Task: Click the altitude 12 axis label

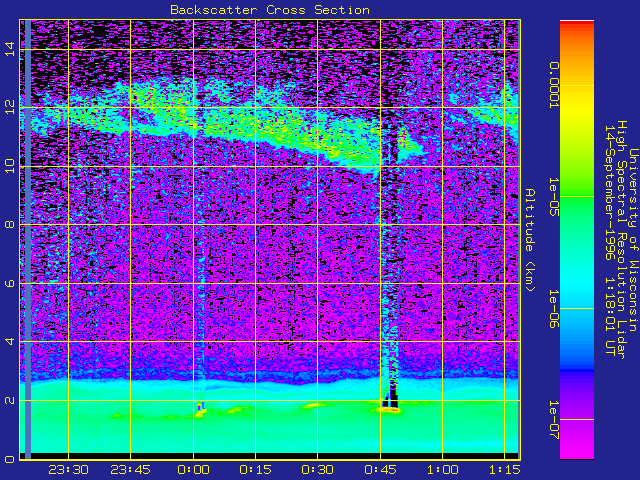Action: coord(10,107)
